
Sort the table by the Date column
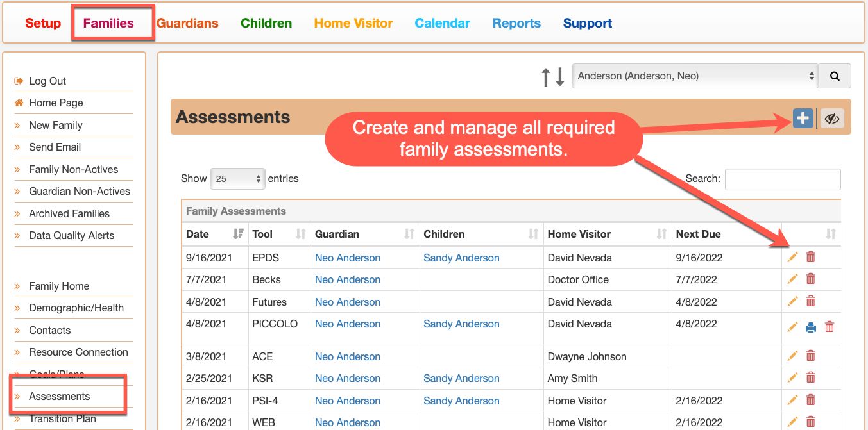click(x=215, y=234)
